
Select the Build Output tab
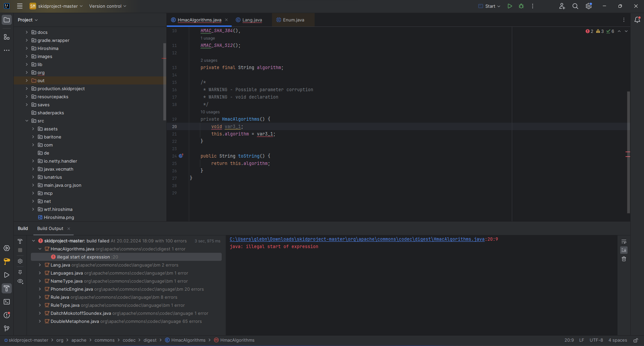(x=50, y=228)
